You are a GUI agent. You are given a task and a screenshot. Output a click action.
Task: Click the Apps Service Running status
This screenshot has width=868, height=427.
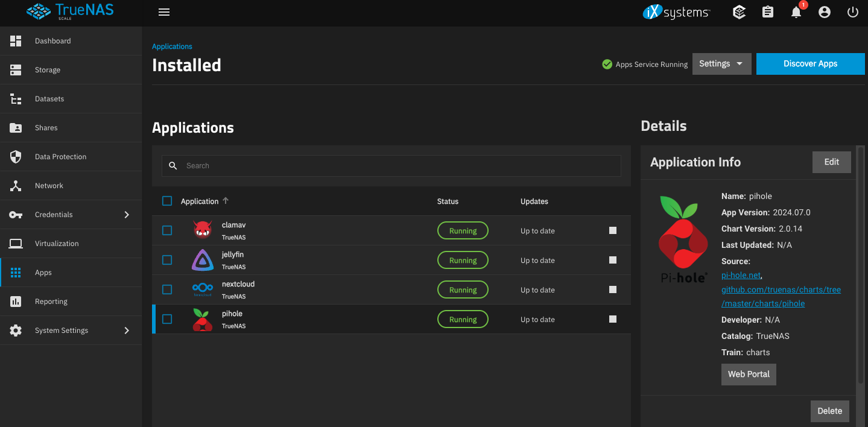tap(645, 65)
